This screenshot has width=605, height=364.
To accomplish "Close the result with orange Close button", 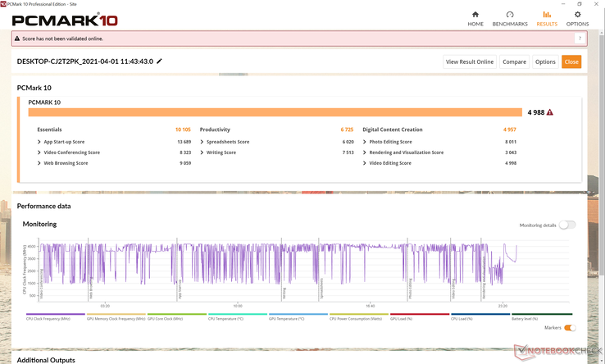I will (571, 61).
